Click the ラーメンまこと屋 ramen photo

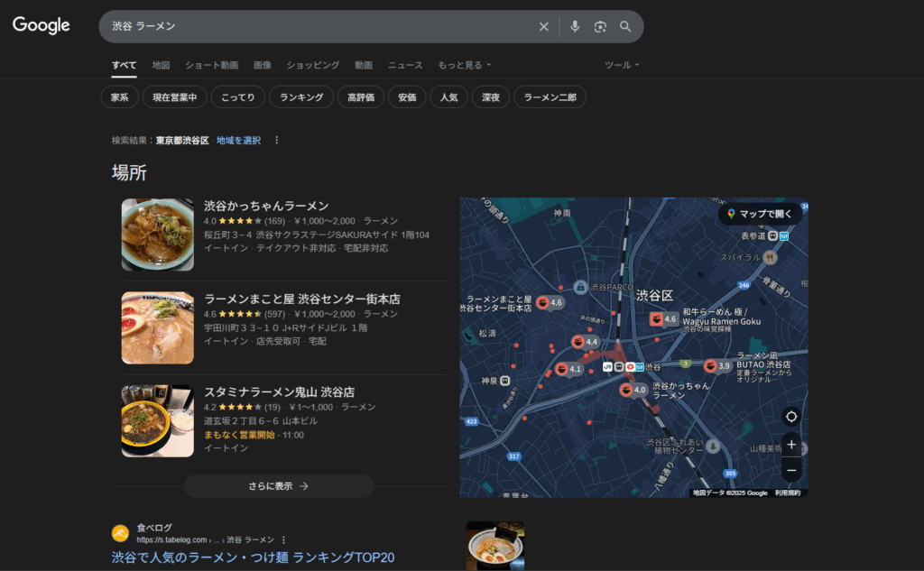coord(157,327)
